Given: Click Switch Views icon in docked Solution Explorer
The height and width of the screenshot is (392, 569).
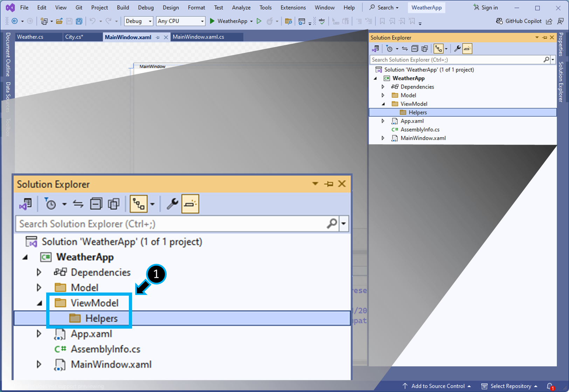Looking at the screenshot, I should pos(376,49).
